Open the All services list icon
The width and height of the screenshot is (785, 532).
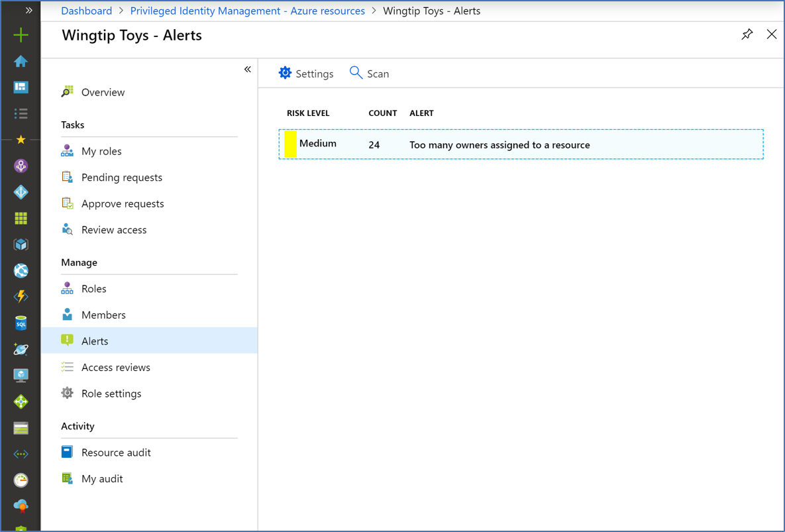[21, 114]
